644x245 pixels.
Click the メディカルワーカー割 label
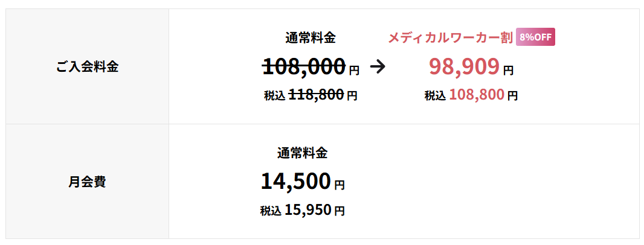point(449,38)
